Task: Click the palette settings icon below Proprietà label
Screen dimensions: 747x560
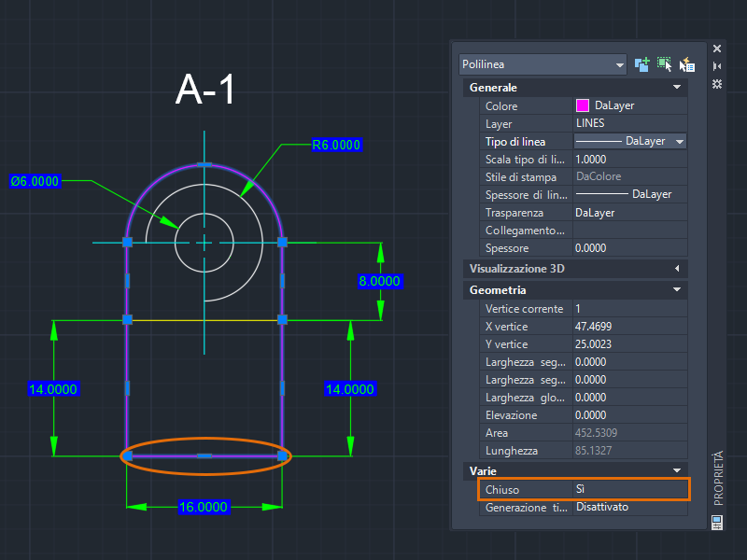Action: pos(717,522)
